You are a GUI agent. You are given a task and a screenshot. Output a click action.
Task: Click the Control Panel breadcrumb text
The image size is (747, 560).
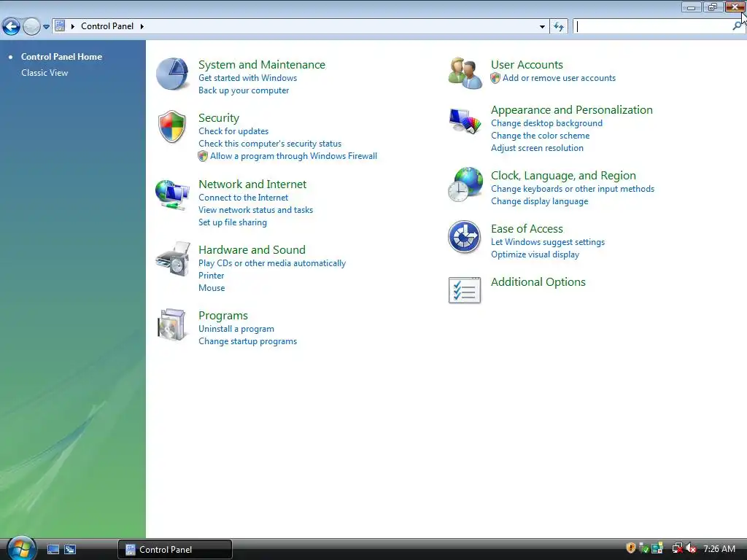tap(107, 26)
